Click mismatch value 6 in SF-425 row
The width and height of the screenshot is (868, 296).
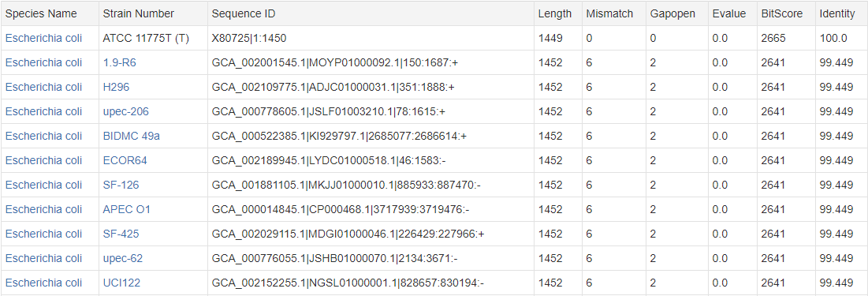click(x=590, y=234)
